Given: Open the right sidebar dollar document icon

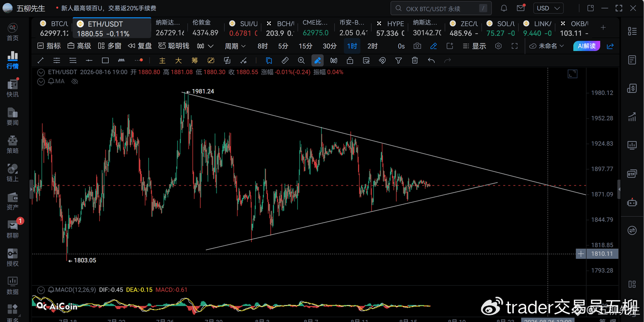Looking at the screenshot, I should [x=632, y=88].
